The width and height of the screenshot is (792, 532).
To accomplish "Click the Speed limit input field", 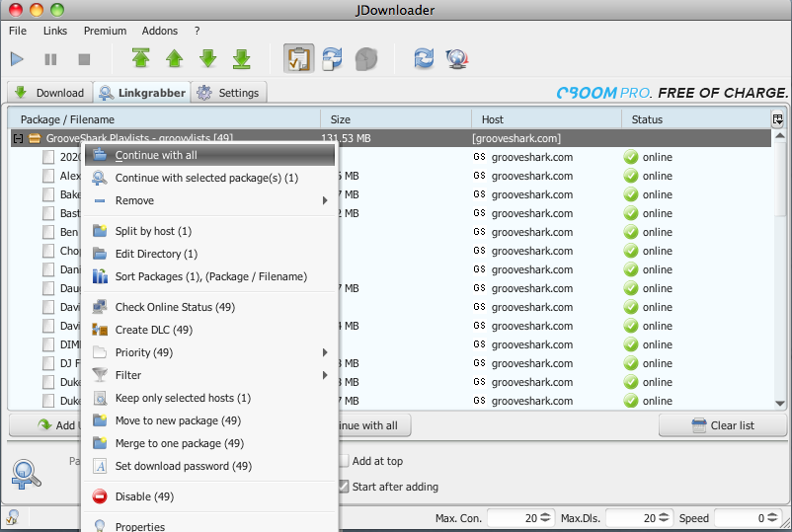I will point(747,518).
